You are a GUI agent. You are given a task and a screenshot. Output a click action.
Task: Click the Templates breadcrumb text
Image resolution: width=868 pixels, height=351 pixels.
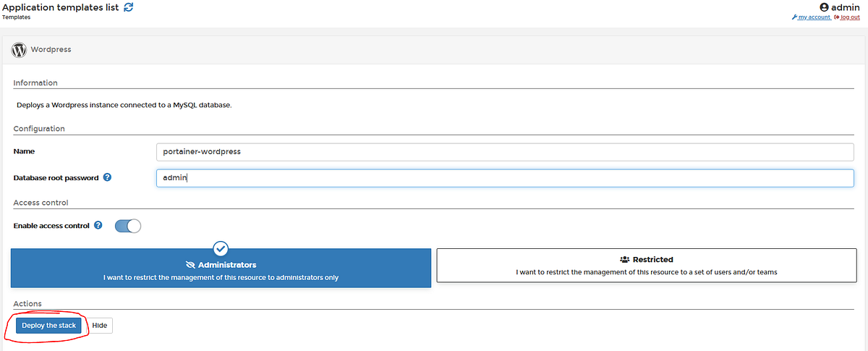17,17
